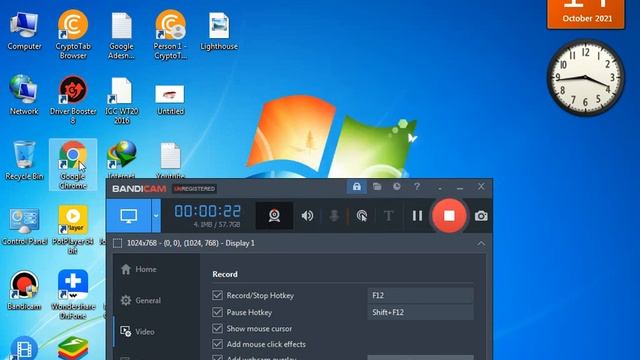This screenshot has width=640, height=360.
Task: Select the Google Chrome shortcut
Action: point(73,164)
